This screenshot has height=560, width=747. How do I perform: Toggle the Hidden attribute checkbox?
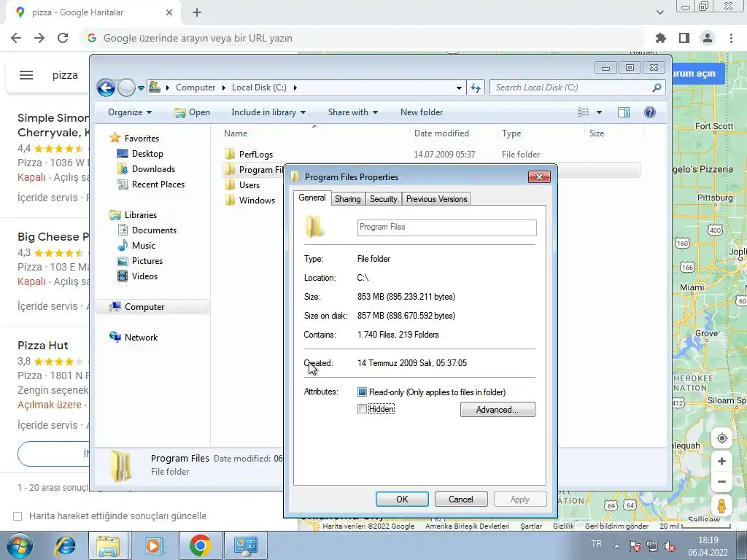pos(362,409)
